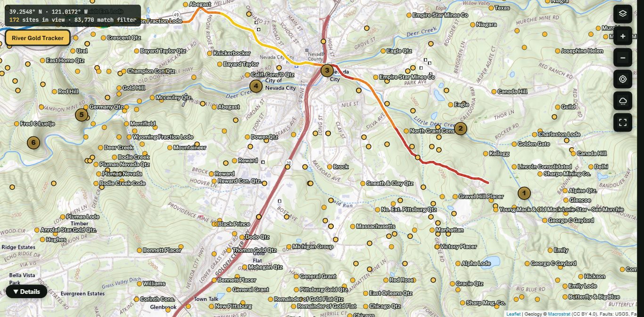Click the Golden Gate site dot

pos(514,144)
